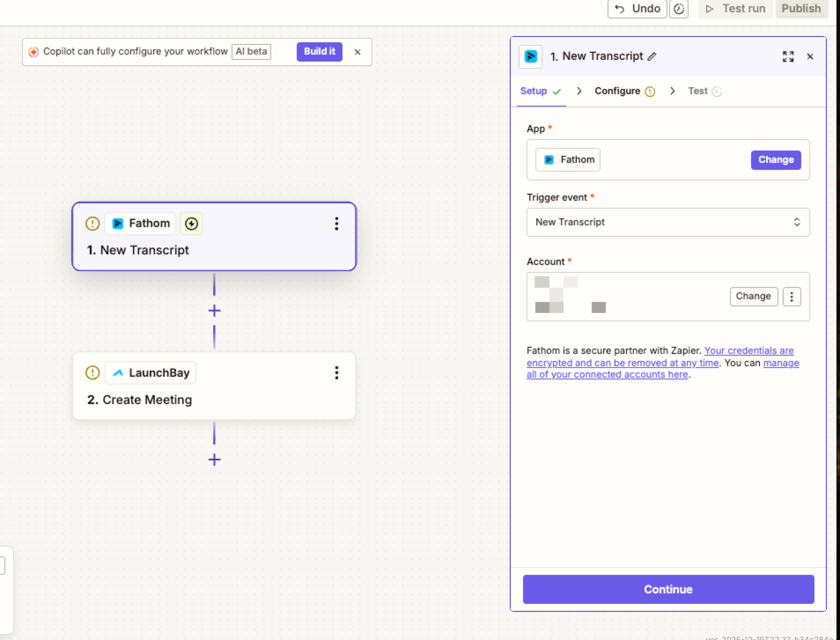Add a step after Create Meeting
This screenshot has width=840, height=640.
(x=214, y=460)
